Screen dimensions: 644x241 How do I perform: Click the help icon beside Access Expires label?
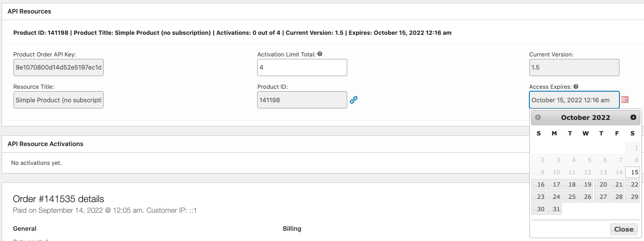[x=576, y=86]
